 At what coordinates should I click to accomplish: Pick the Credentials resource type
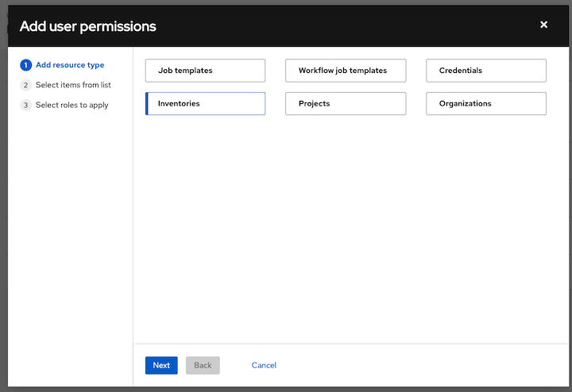pyautogui.click(x=485, y=71)
